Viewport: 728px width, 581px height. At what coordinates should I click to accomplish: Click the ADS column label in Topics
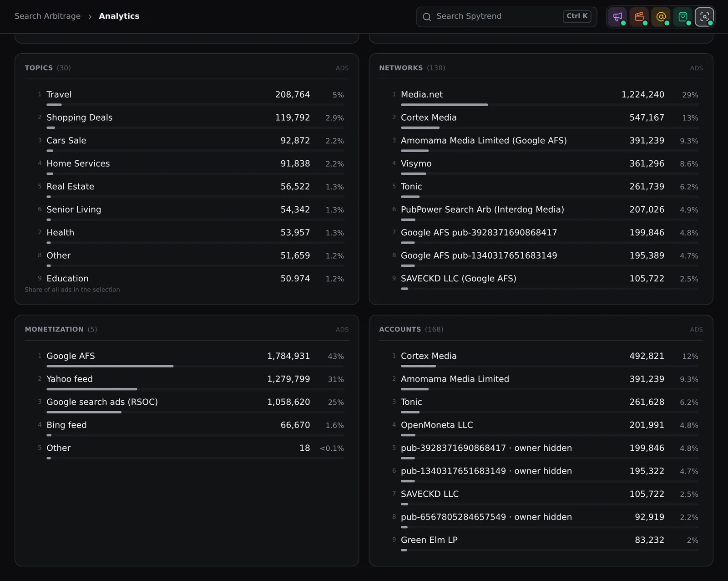click(x=342, y=68)
